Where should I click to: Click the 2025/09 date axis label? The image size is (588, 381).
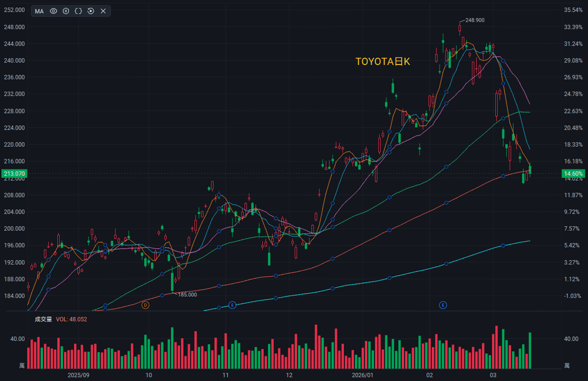point(78,375)
